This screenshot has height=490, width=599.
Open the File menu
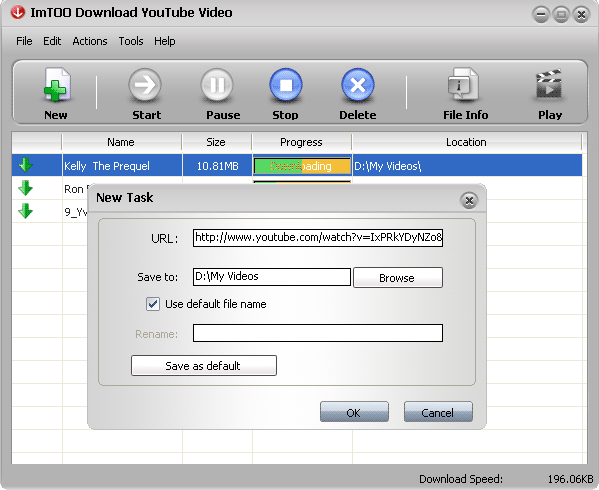pyautogui.click(x=24, y=41)
